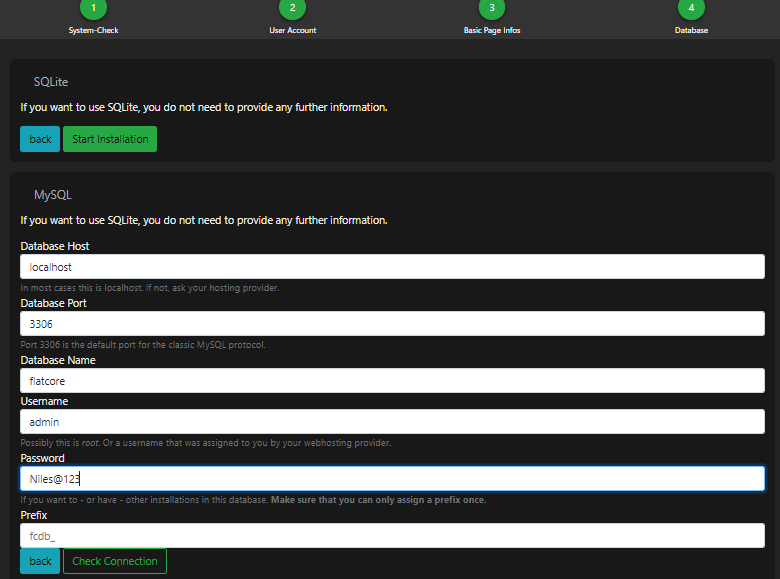Click the step 2 circle icon
The height and width of the screenshot is (579, 780).
tap(292, 8)
